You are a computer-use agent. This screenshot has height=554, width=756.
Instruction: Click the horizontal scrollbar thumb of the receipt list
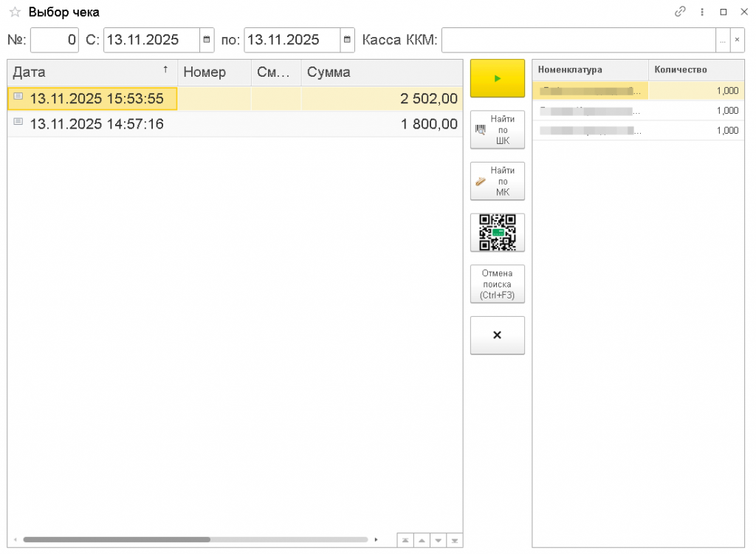[x=117, y=539]
